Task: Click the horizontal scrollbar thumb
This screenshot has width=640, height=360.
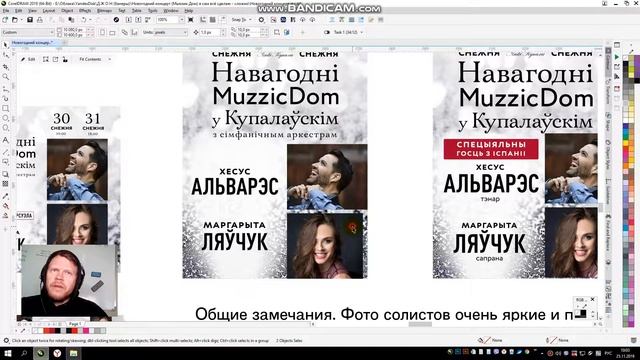Action: click(x=420, y=324)
